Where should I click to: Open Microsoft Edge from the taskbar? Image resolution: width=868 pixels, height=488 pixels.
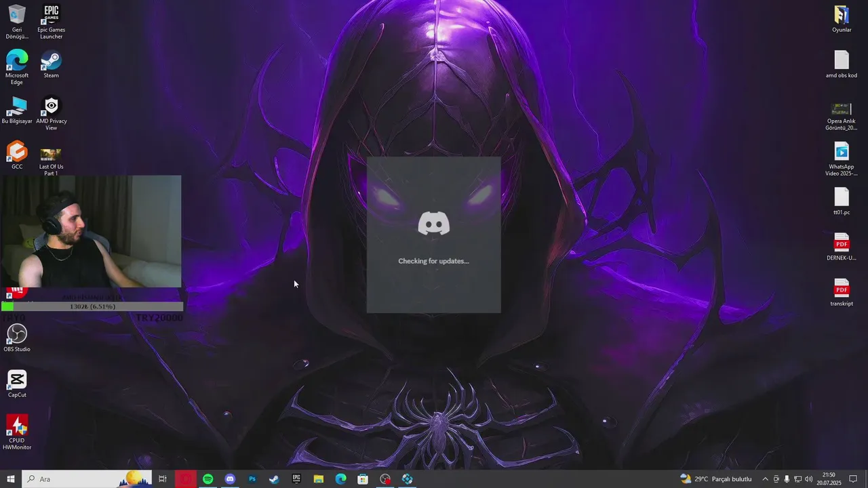tap(341, 479)
